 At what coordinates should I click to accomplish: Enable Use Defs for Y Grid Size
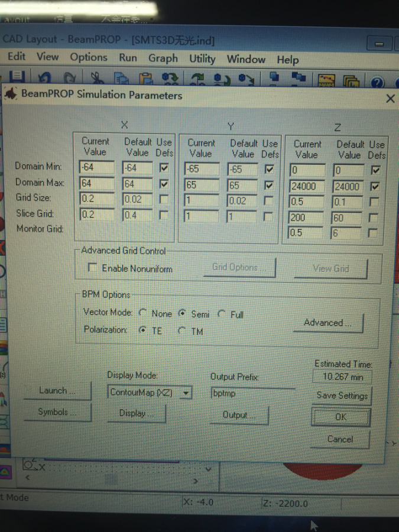click(x=269, y=200)
